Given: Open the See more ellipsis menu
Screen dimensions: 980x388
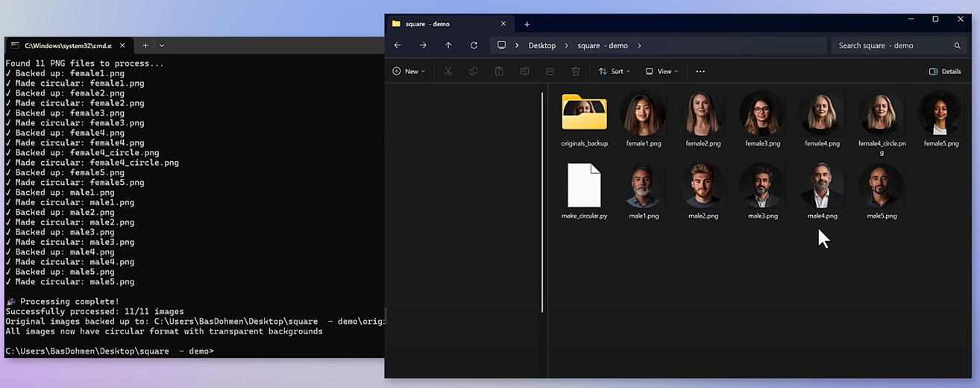Looking at the screenshot, I should 700,72.
